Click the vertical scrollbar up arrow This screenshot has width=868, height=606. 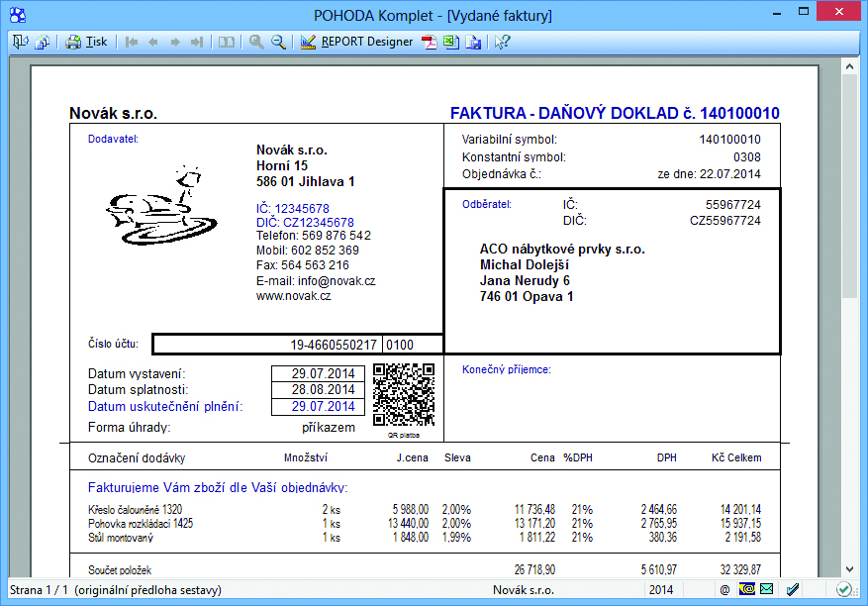pos(850,66)
